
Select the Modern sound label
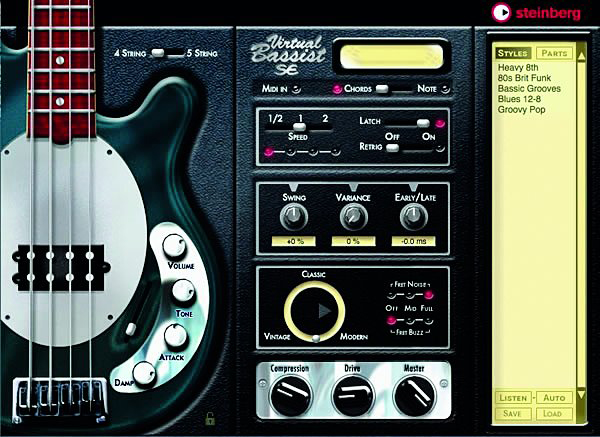pos(354,337)
